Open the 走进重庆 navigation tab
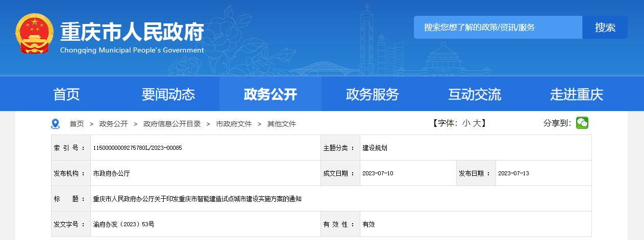The image size is (644, 240). pos(577,94)
